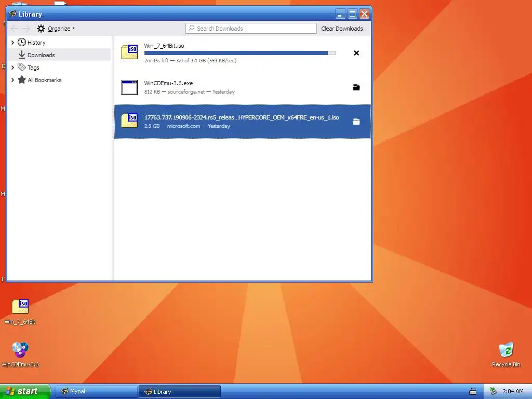
Task: Select the Win_7_64Bit desktop icon
Action: [20, 312]
